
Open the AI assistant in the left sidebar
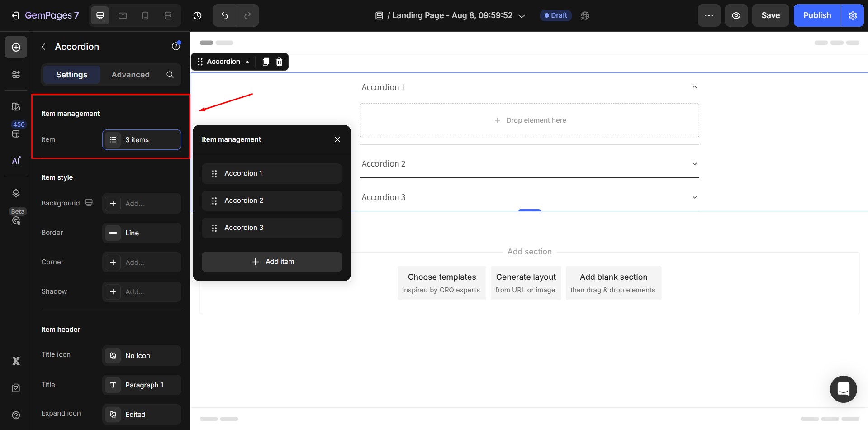16,160
